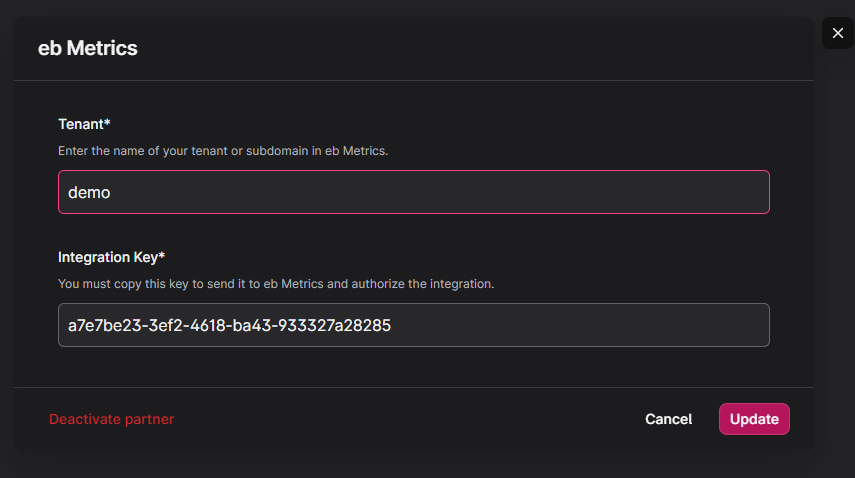Click the Deactivate partner link
This screenshot has width=855, height=478.
[111, 419]
